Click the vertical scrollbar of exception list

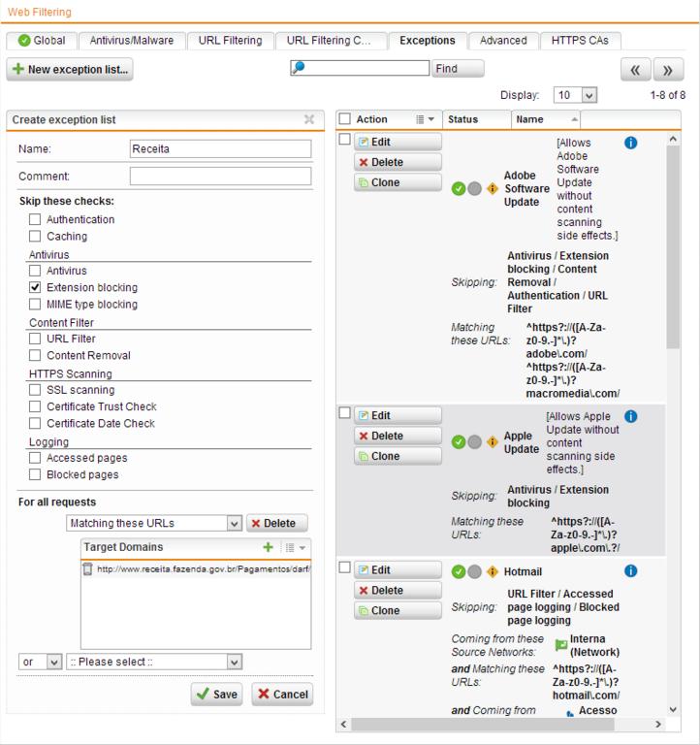click(673, 247)
